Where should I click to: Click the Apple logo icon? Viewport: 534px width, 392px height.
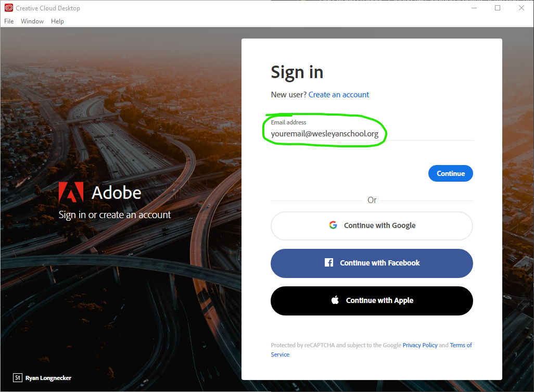[x=335, y=300]
